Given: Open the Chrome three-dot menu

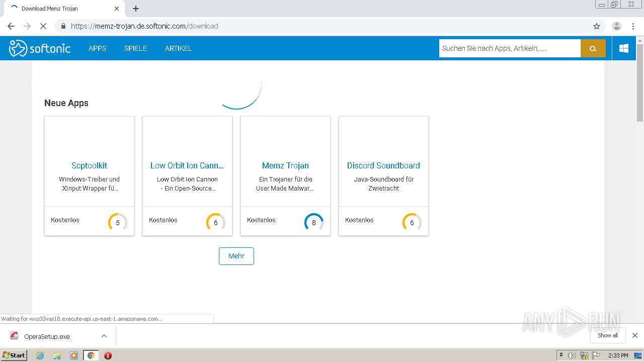Looking at the screenshot, I should coord(633,26).
